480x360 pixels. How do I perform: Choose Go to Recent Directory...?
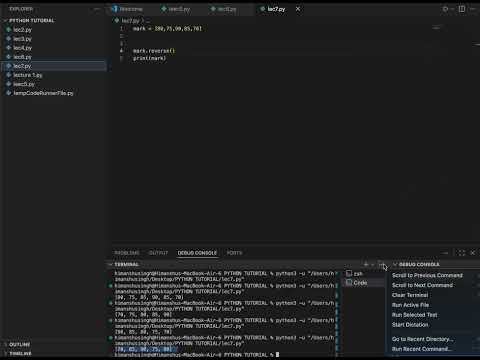pos(423,339)
